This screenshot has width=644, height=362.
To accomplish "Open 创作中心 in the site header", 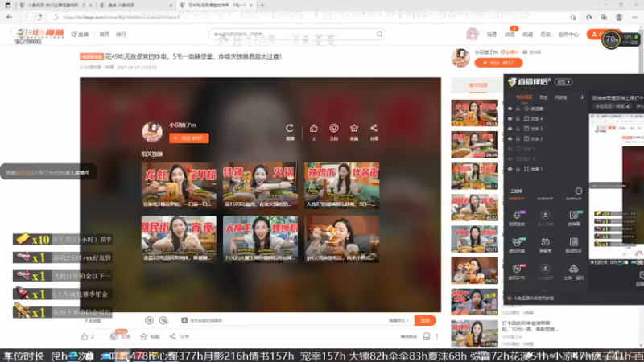I will (568, 35).
